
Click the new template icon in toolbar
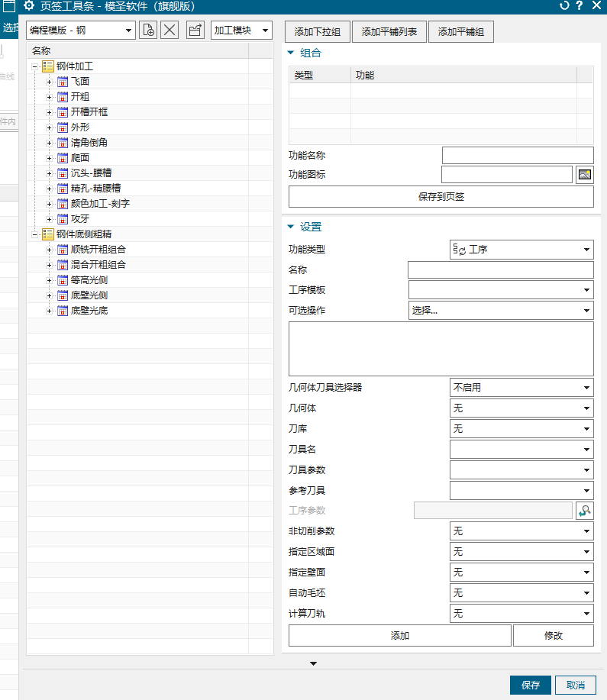click(x=148, y=31)
